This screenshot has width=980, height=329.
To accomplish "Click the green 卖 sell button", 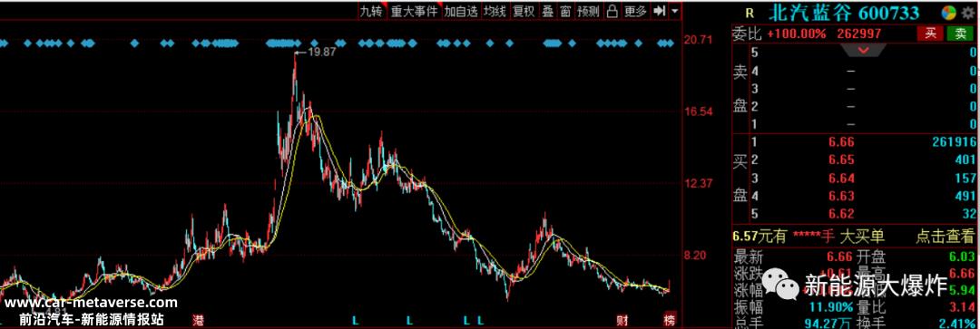I will pos(960,34).
